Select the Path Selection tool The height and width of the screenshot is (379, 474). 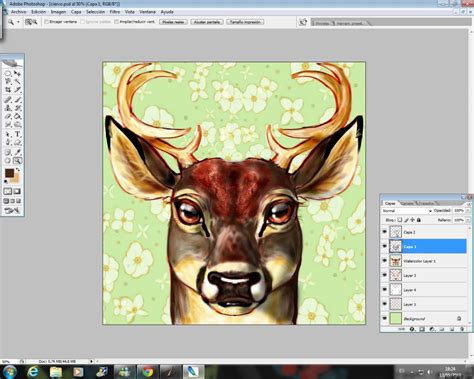click(8, 134)
